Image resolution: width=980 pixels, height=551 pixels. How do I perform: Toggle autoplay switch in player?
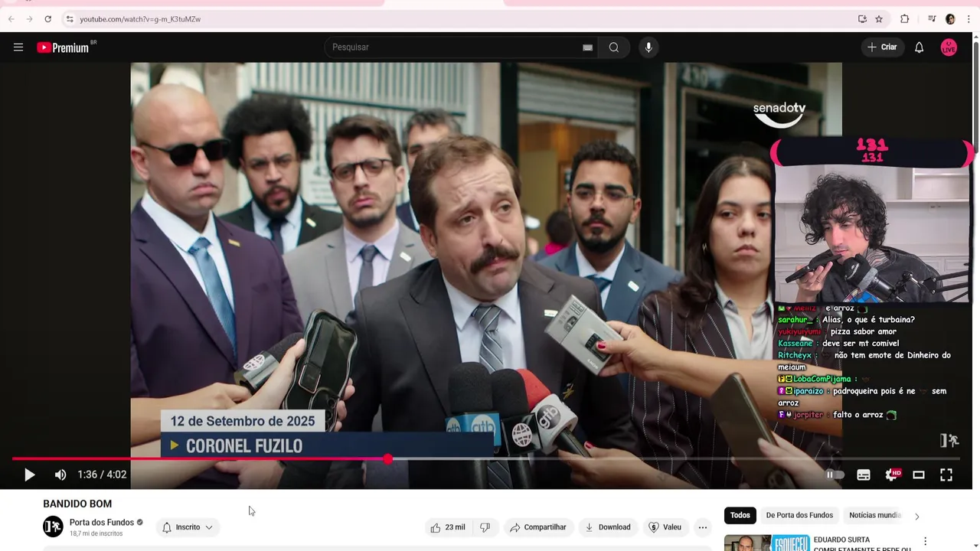point(835,475)
